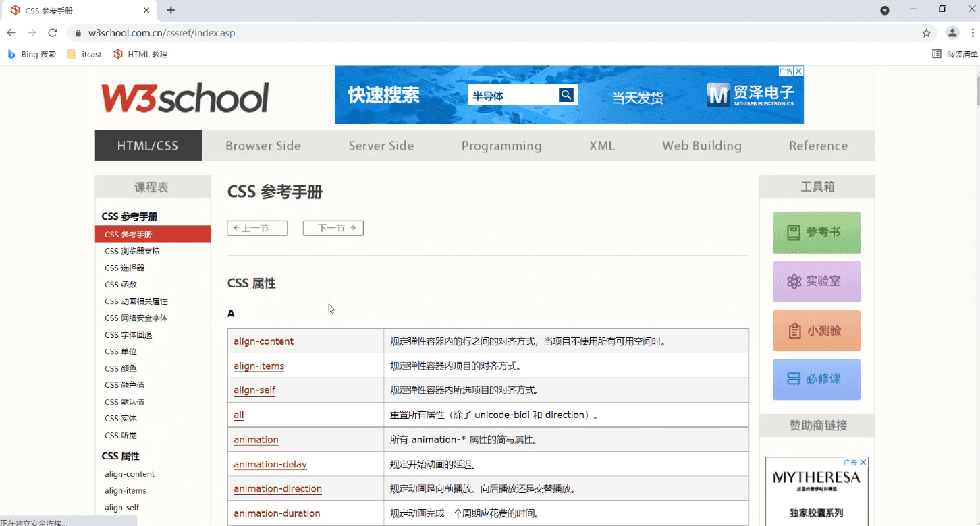Select CSS 选择器 in the sidebar
This screenshot has height=526, width=980.
coord(124,268)
